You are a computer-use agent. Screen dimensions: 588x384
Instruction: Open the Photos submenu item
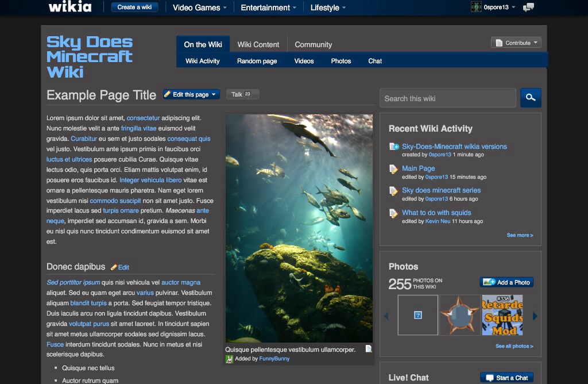click(341, 61)
